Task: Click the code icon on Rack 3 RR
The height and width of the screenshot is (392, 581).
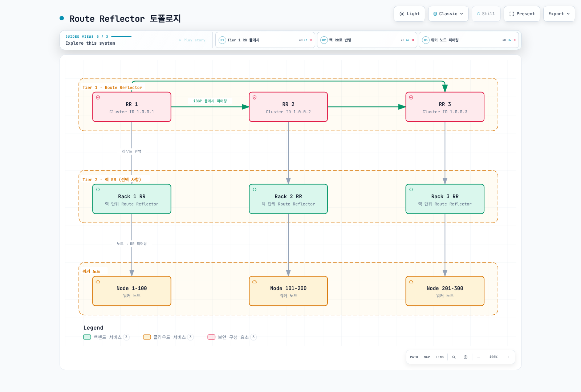Action: pyautogui.click(x=411, y=189)
